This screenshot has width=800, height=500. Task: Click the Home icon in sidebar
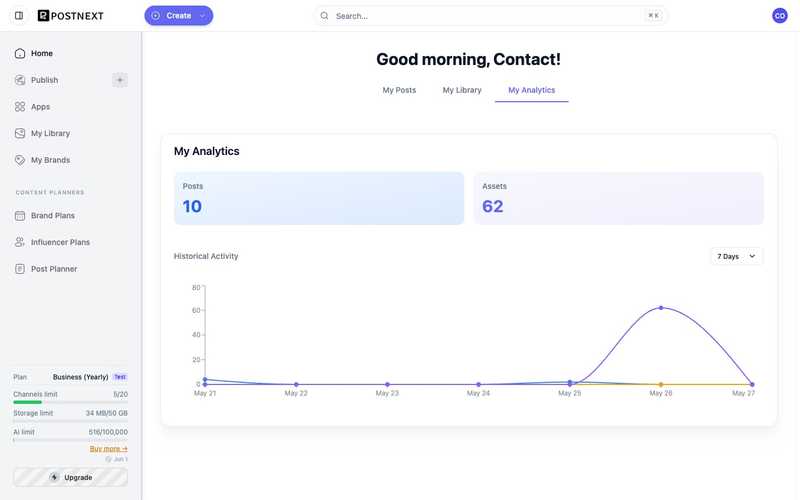coord(20,53)
